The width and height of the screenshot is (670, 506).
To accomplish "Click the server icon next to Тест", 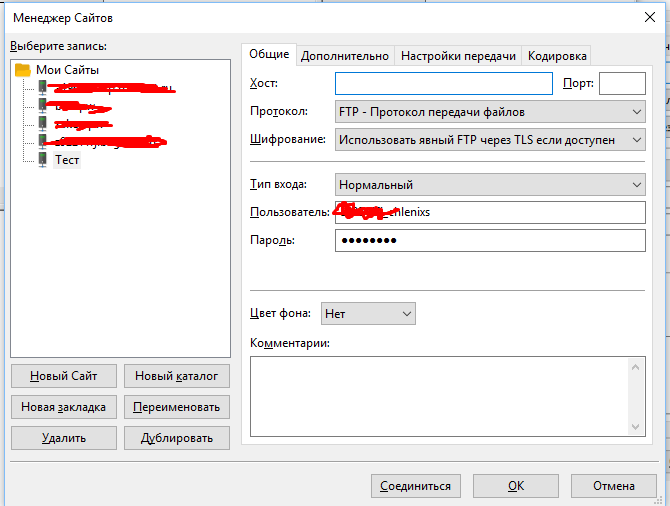I will pos(42,160).
